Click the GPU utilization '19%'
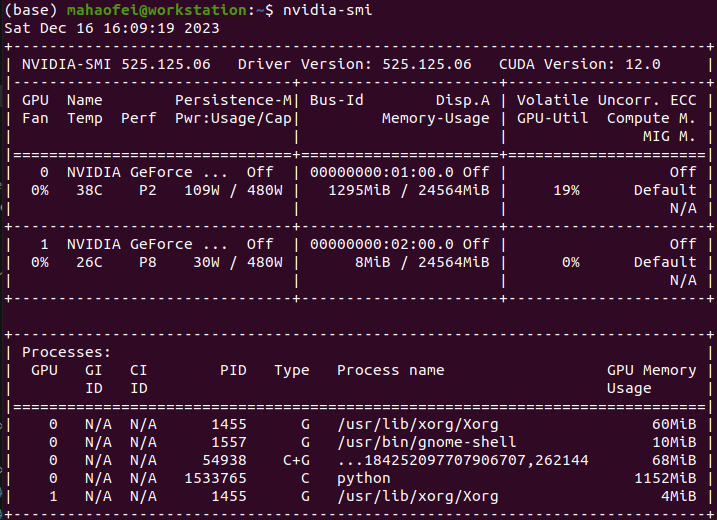 click(x=566, y=190)
